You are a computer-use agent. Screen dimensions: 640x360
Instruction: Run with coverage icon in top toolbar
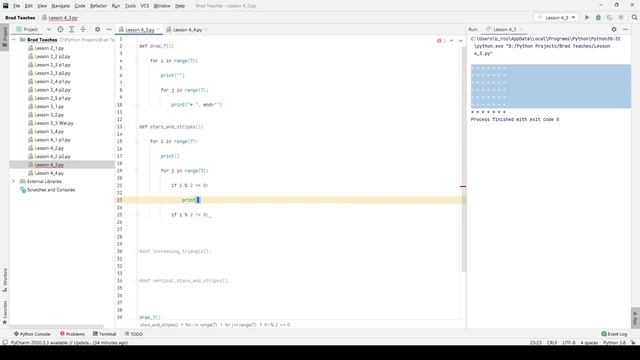pos(609,18)
